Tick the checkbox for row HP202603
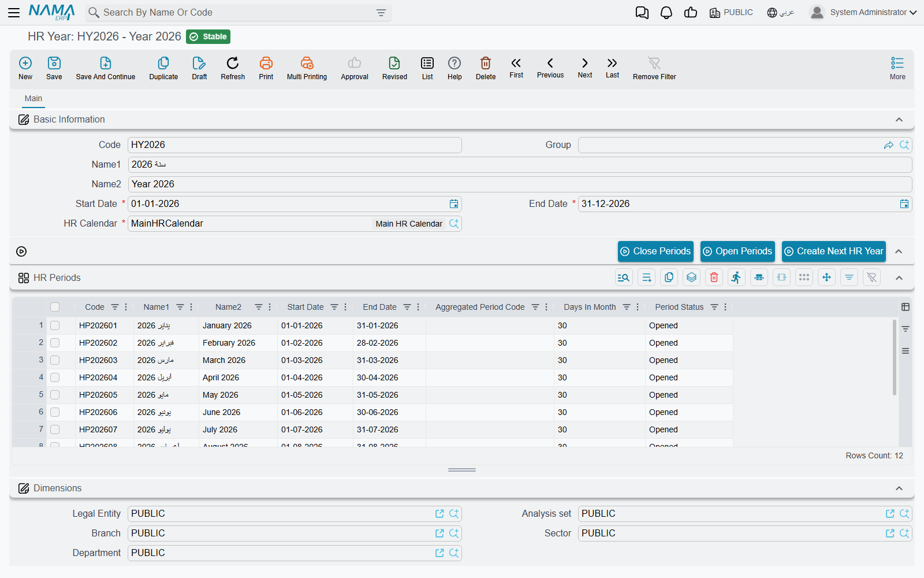Screen dimensions: 924x578 pos(55,360)
